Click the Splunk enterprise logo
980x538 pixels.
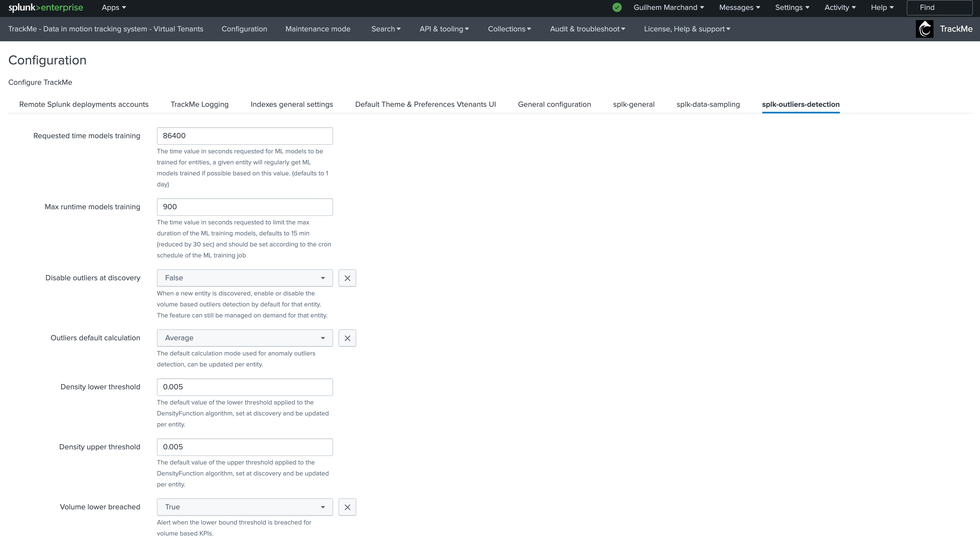(46, 8)
